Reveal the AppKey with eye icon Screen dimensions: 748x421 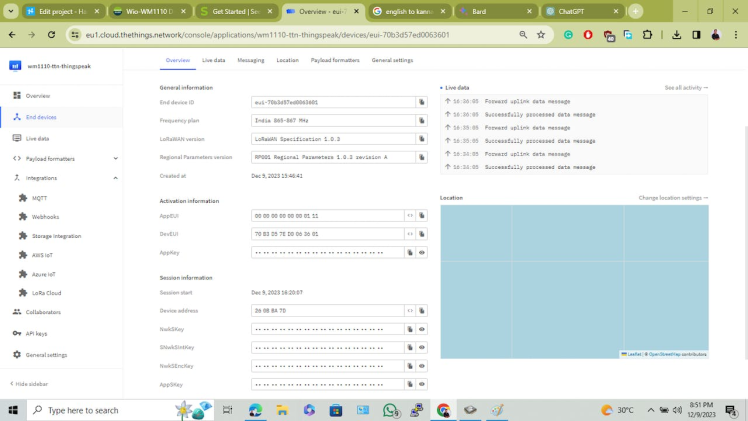(422, 252)
